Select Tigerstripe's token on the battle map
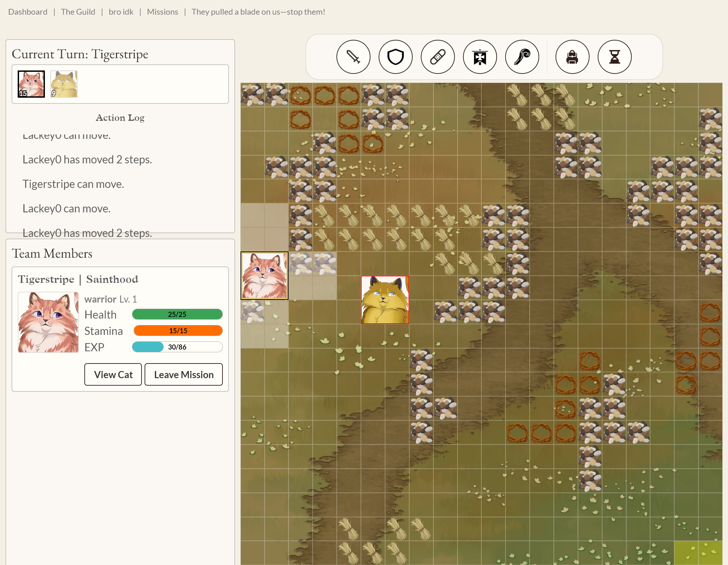 (x=264, y=275)
